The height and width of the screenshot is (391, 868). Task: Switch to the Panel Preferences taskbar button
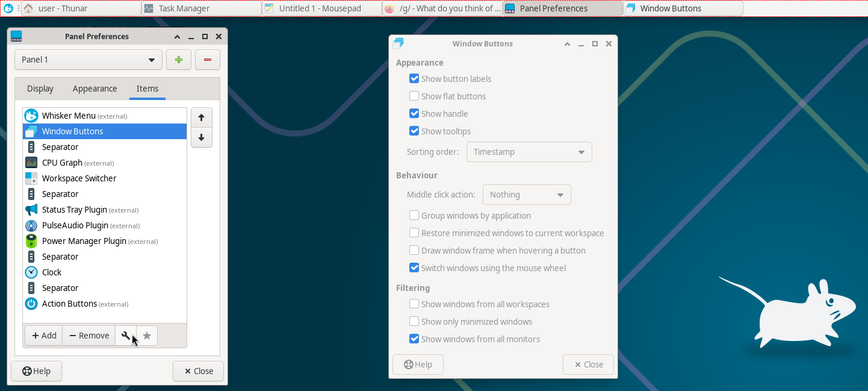coord(562,8)
